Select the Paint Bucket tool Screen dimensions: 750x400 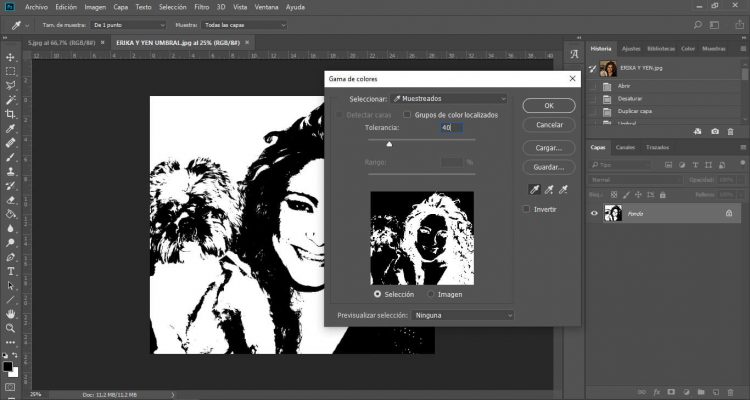coord(10,214)
